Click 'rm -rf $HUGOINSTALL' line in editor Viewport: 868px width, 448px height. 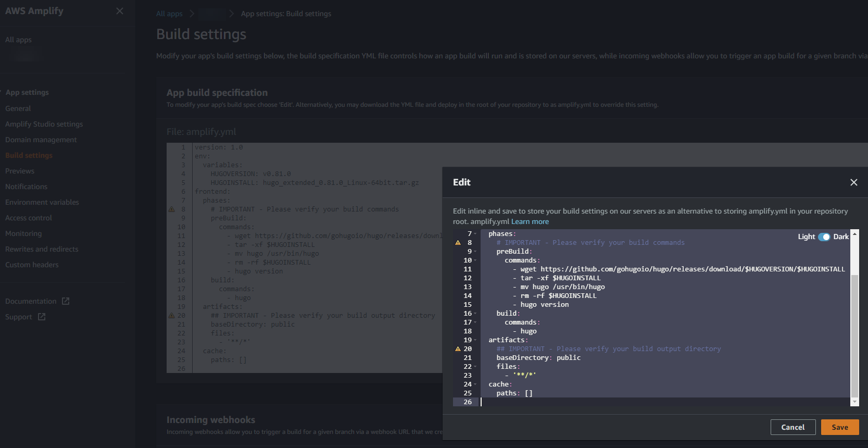point(555,296)
